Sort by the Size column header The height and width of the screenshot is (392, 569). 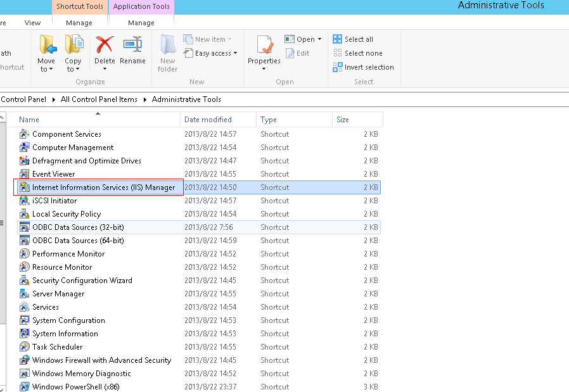(x=357, y=120)
